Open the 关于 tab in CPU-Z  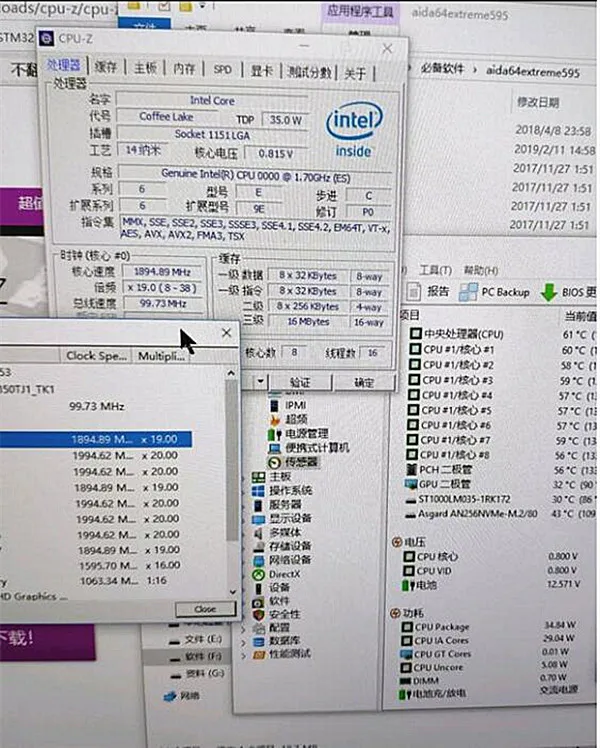point(355,73)
